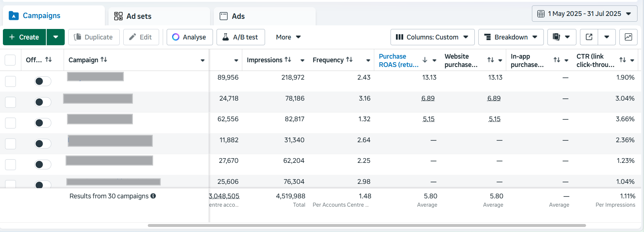The image size is (644, 232).
Task: Toggle the first campaign on/off switch
Action: coord(43,81)
